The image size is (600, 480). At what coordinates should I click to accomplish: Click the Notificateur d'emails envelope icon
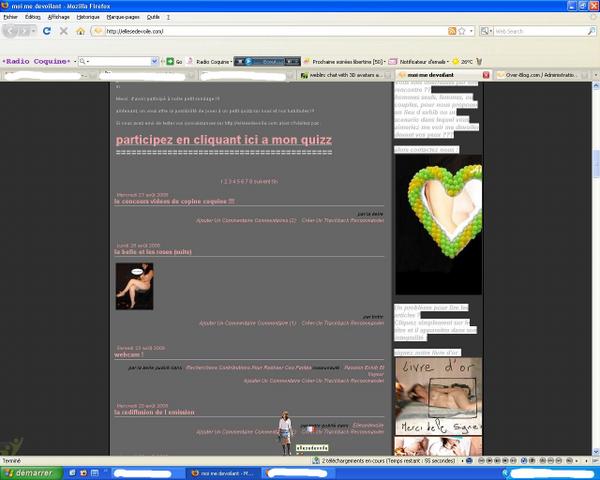tap(393, 61)
